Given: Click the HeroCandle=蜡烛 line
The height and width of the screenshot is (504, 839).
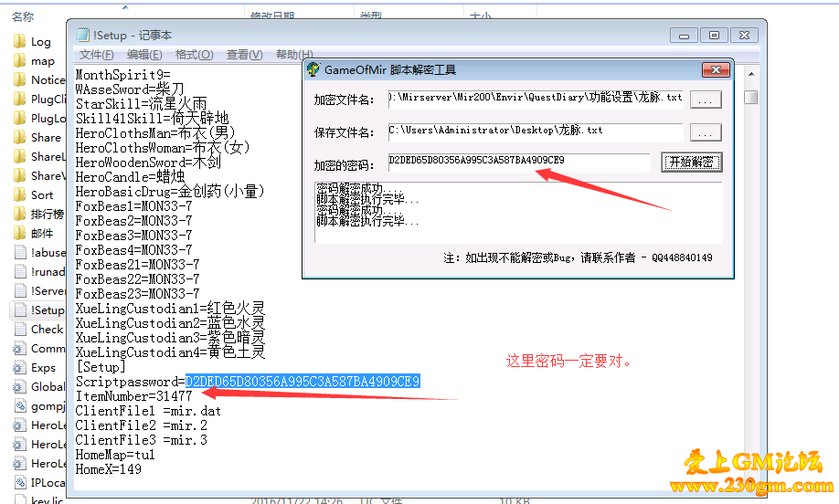Looking at the screenshot, I should 130,177.
